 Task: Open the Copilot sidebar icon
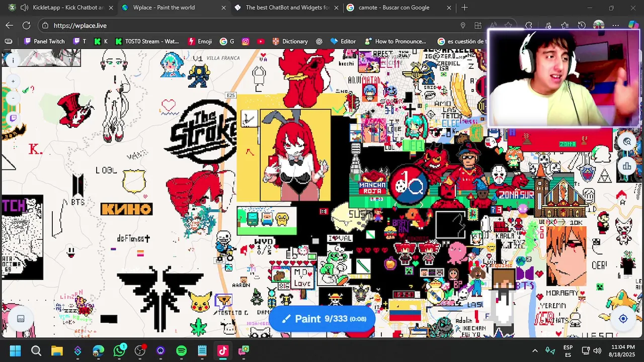633,25
